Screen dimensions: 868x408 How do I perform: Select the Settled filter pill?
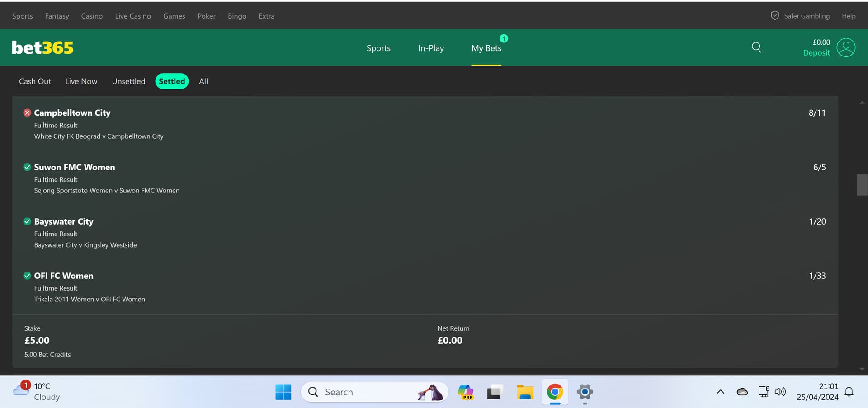click(x=172, y=81)
